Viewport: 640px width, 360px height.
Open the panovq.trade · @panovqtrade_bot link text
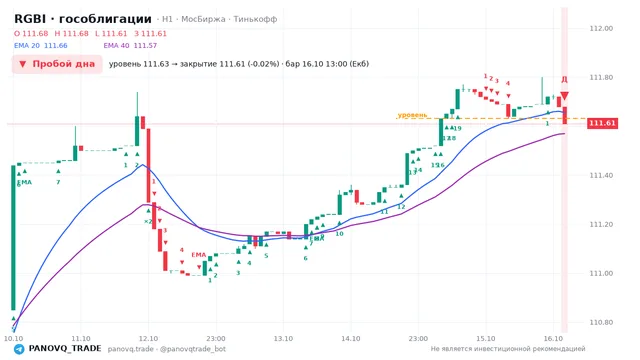tap(167, 349)
